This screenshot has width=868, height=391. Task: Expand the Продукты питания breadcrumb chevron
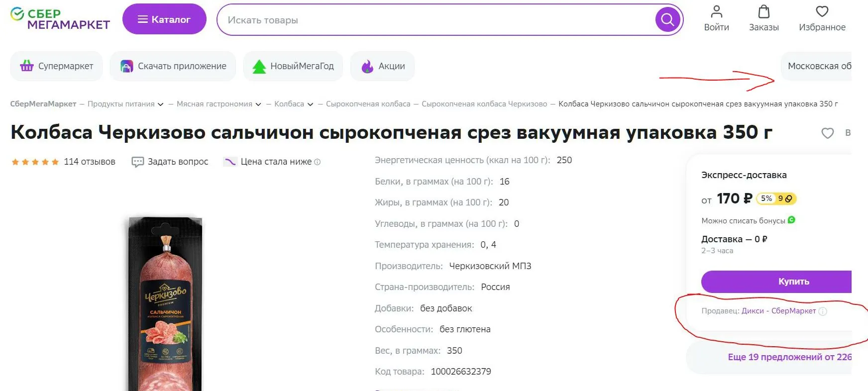[160, 104]
